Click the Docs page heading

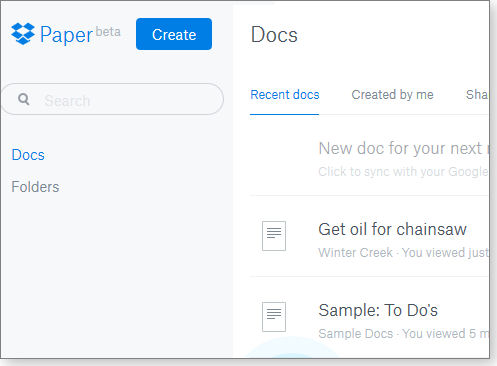tap(274, 35)
